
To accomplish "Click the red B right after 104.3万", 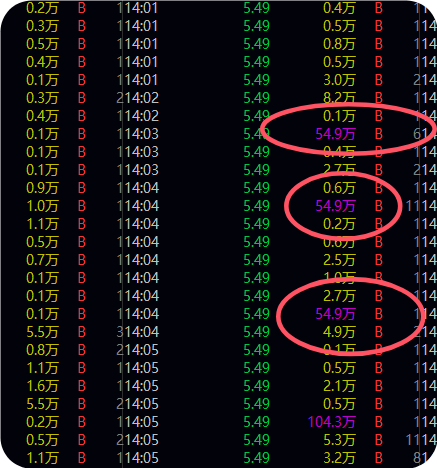I will (x=379, y=422).
